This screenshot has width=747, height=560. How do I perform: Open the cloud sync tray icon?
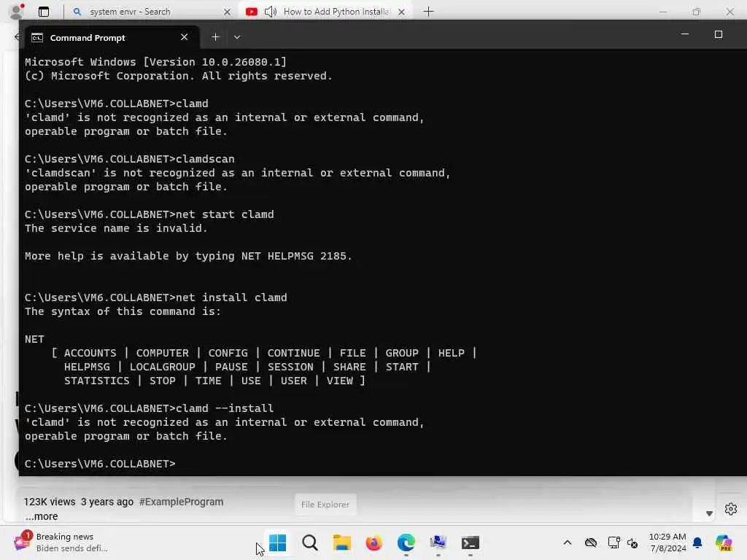pyautogui.click(x=591, y=542)
